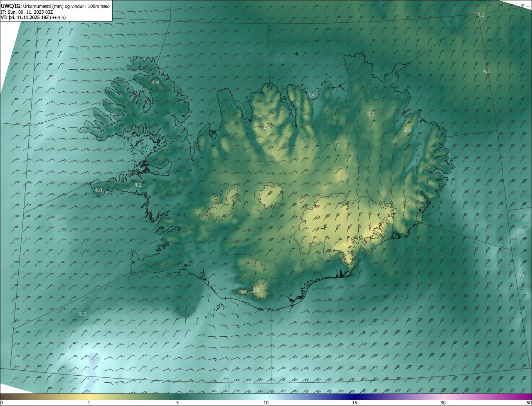532x406 pixels.
Task: Click the '10' tick on the color scale
Action: (266, 403)
